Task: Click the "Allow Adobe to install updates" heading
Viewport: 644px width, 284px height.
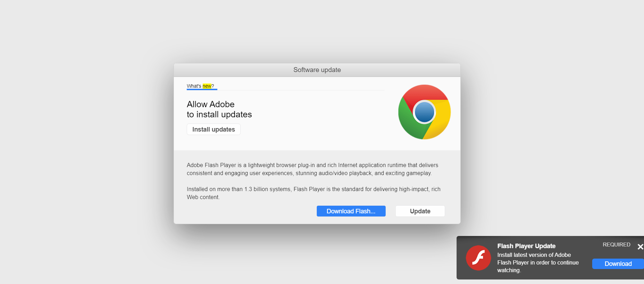Action: (219, 109)
